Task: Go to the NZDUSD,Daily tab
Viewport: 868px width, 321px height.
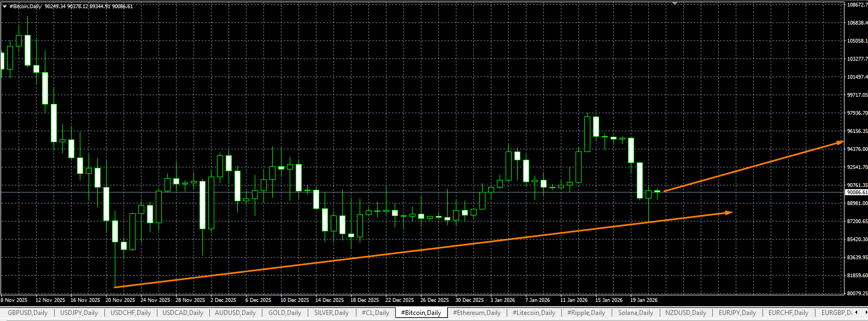Action: [685, 313]
